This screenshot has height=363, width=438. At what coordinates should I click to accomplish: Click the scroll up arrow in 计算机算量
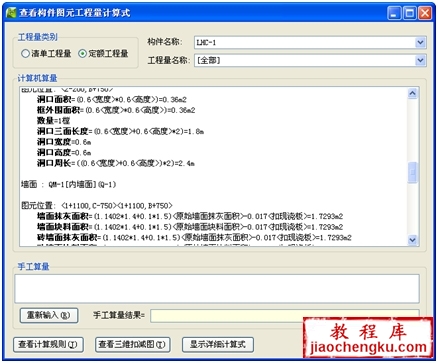412,93
